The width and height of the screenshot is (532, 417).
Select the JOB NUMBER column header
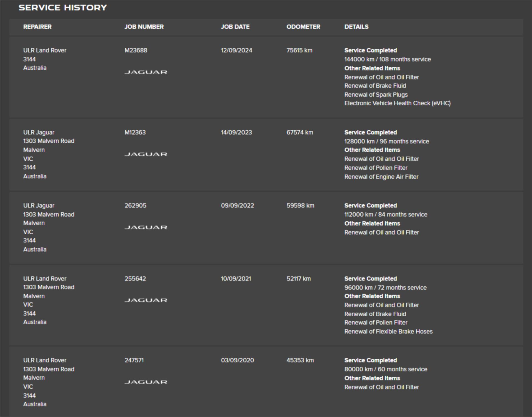click(144, 27)
